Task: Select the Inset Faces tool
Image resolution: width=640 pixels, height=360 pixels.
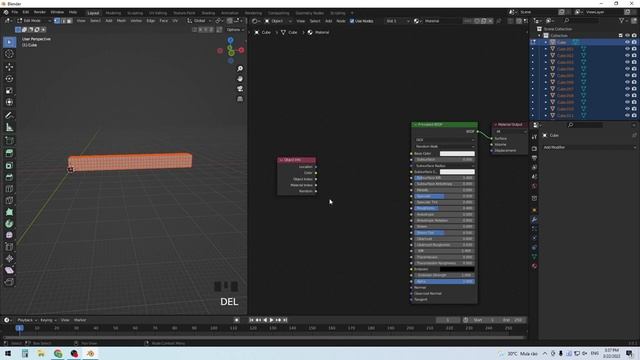Action: coord(9,165)
